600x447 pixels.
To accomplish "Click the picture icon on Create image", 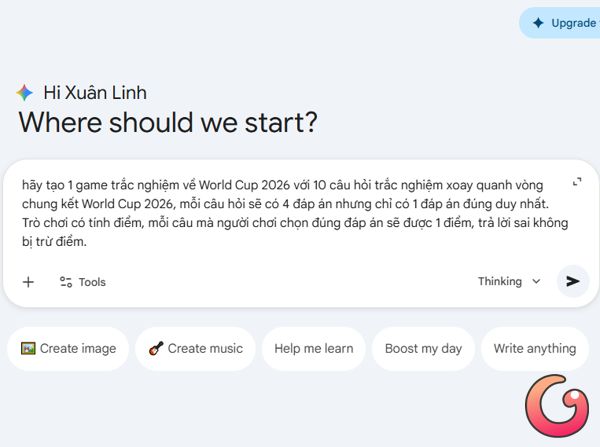I will pos(28,349).
